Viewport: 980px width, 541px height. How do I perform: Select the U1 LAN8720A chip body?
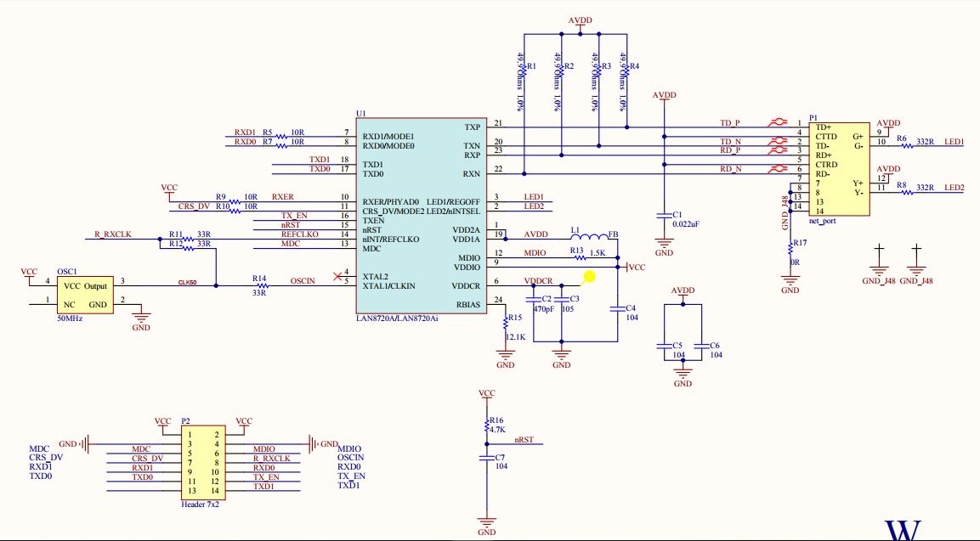(x=422, y=216)
